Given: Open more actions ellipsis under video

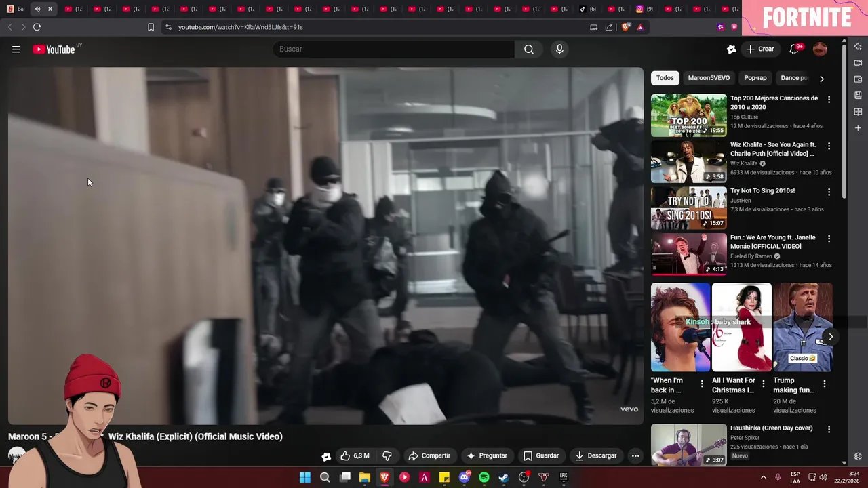Looking at the screenshot, I should (x=635, y=455).
